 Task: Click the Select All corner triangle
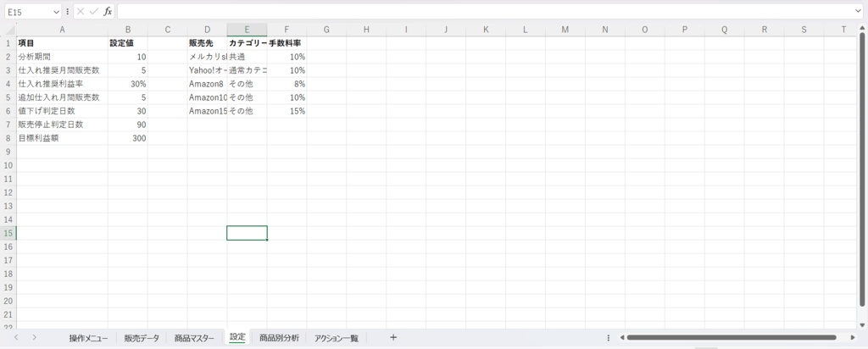pyautogui.click(x=10, y=30)
